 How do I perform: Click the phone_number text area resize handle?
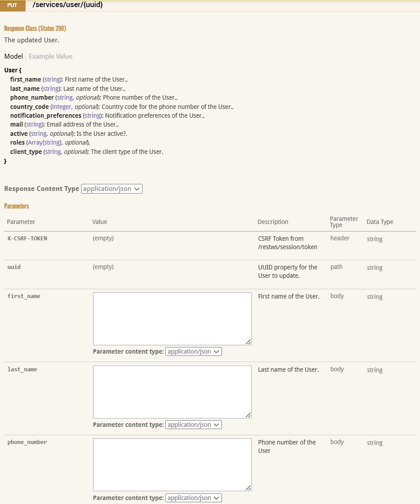click(248, 488)
